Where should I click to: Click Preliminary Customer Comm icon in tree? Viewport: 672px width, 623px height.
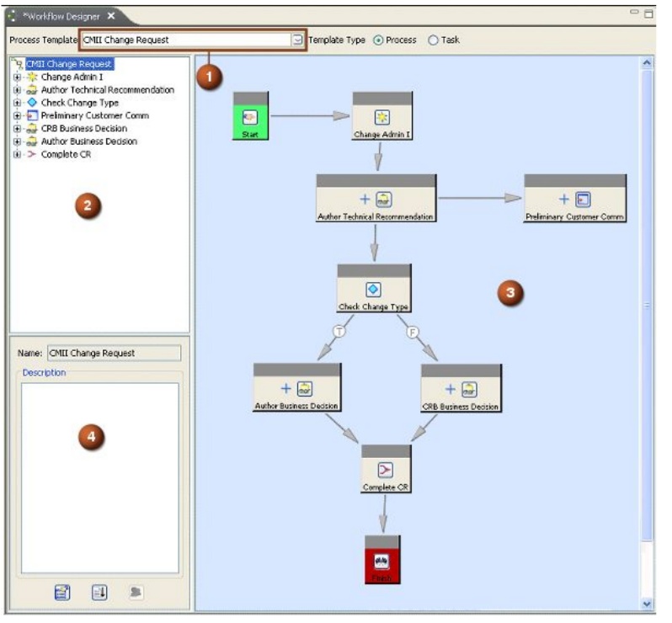pyautogui.click(x=32, y=115)
